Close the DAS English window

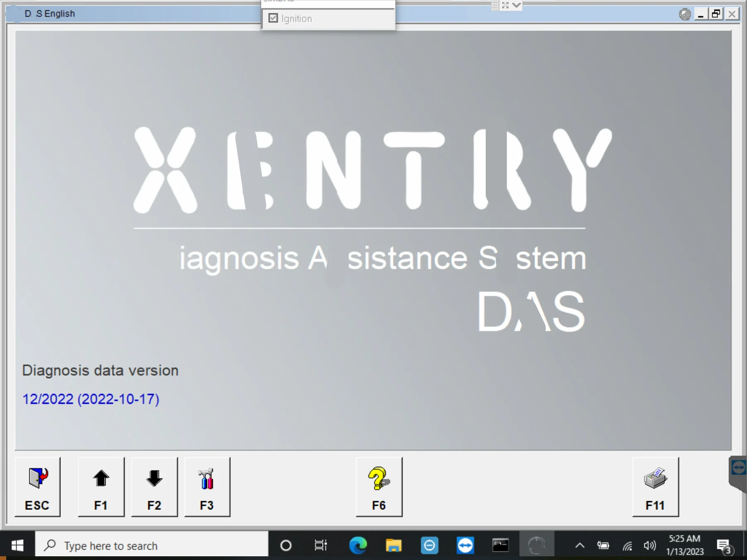pos(732,14)
